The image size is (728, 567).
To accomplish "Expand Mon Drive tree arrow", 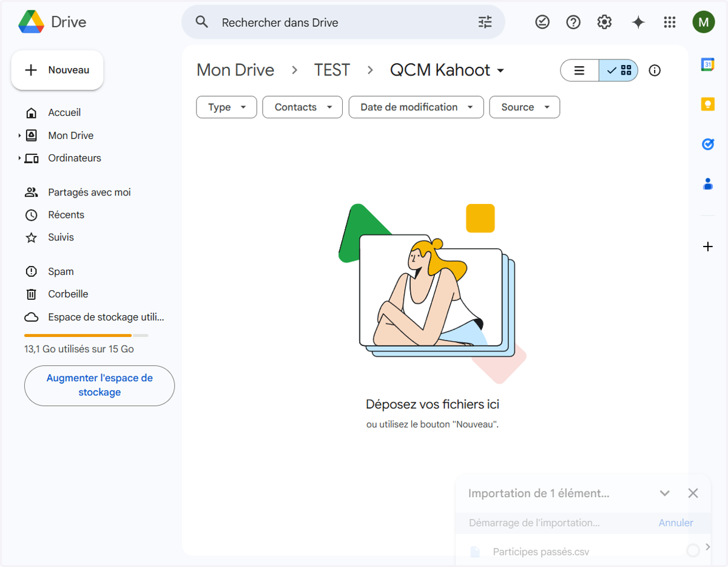I will 19,135.
